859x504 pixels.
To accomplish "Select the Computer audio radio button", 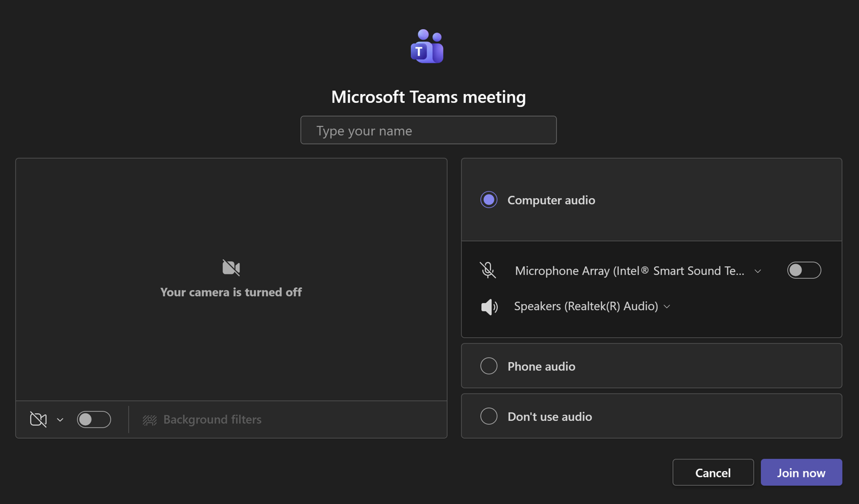I will 489,200.
